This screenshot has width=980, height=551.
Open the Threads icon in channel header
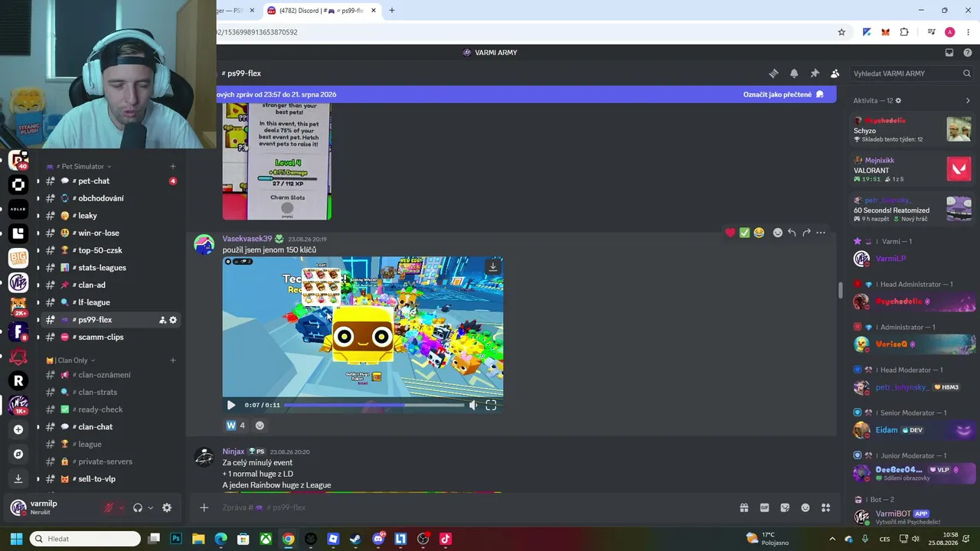click(773, 73)
